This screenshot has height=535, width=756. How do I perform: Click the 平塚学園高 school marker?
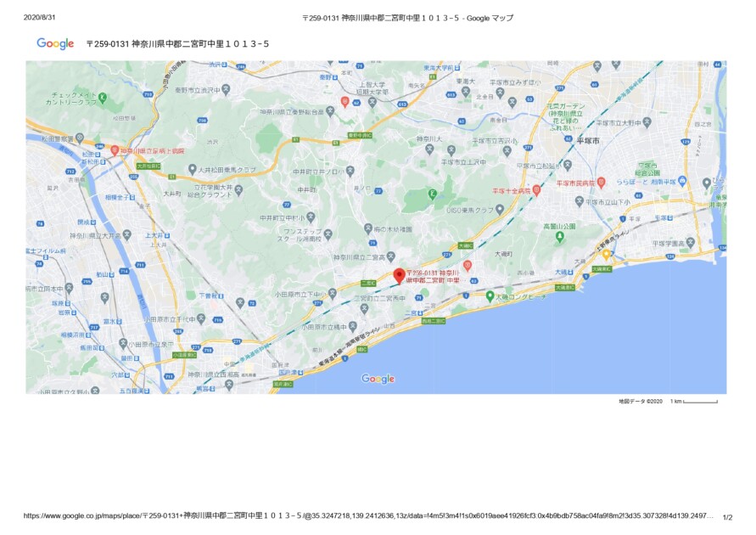(x=691, y=243)
